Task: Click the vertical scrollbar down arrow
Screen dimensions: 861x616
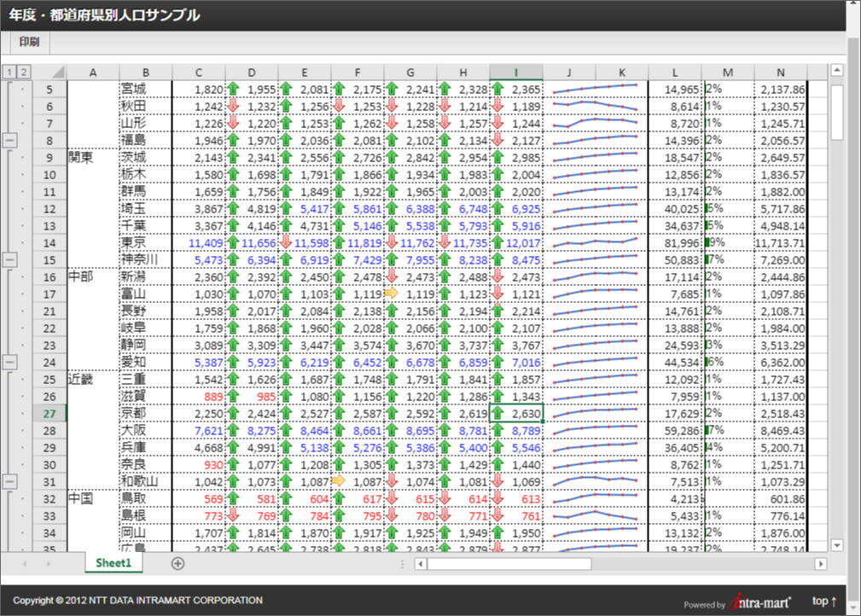Action: pyautogui.click(x=837, y=545)
